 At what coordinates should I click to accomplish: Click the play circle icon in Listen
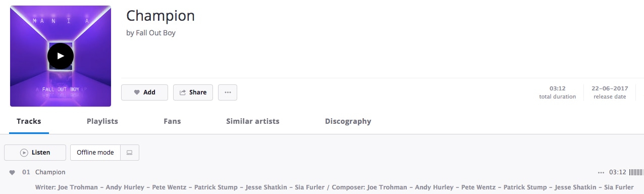24,153
